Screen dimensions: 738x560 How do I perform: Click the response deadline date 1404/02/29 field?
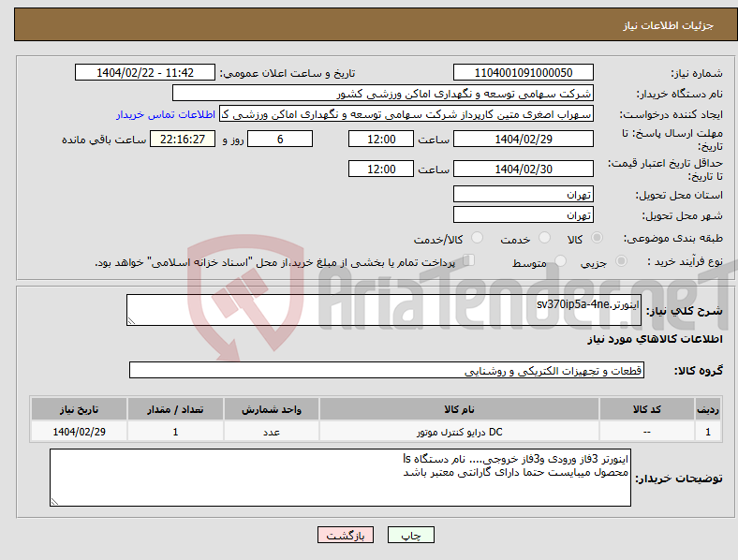tap(524, 139)
